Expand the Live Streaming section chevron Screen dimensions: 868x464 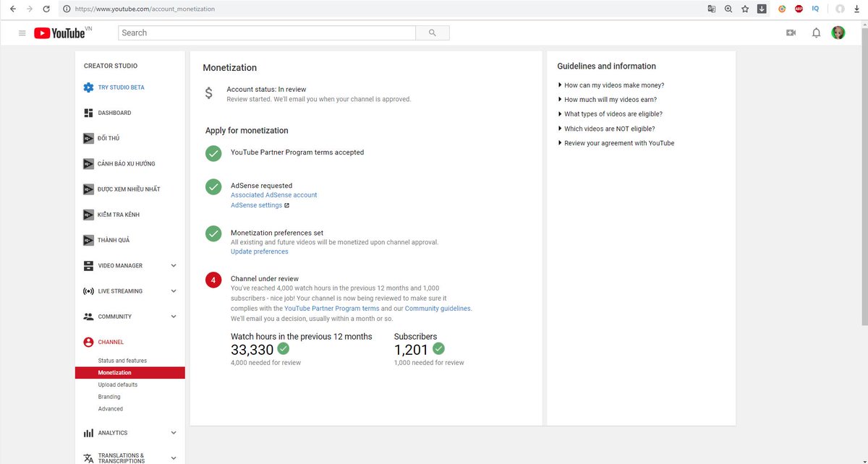(174, 291)
